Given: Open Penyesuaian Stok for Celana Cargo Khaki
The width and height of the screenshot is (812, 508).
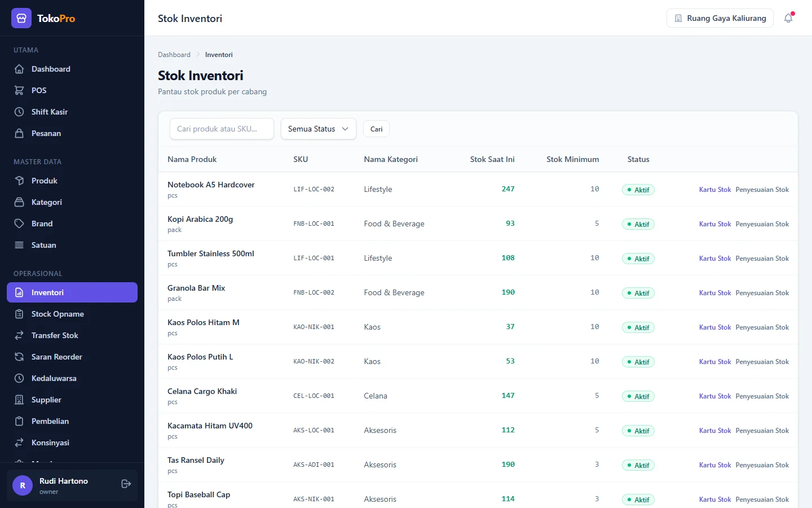Looking at the screenshot, I should 762,396.
